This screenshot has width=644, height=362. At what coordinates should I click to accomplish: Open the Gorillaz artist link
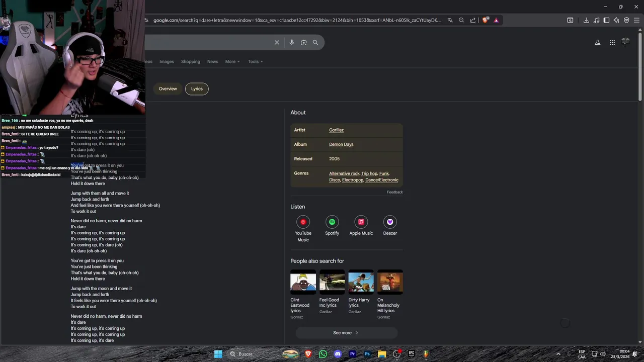pos(337,130)
